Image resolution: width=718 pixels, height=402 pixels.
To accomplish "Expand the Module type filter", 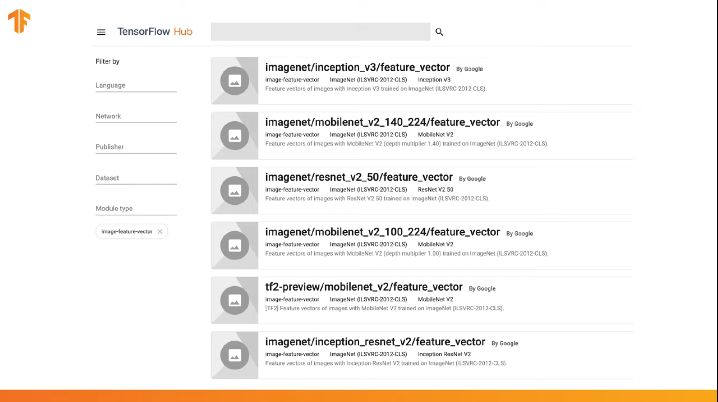I will pos(136,209).
